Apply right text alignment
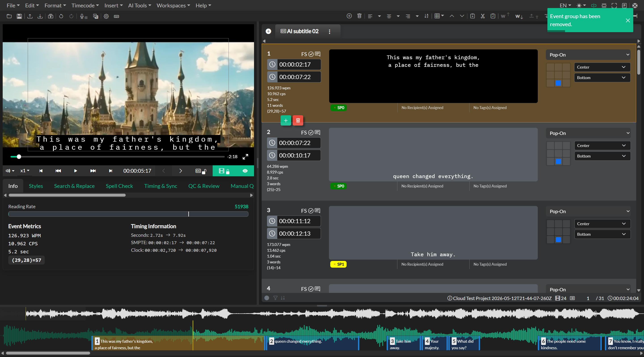The width and height of the screenshot is (644, 357). click(408, 16)
